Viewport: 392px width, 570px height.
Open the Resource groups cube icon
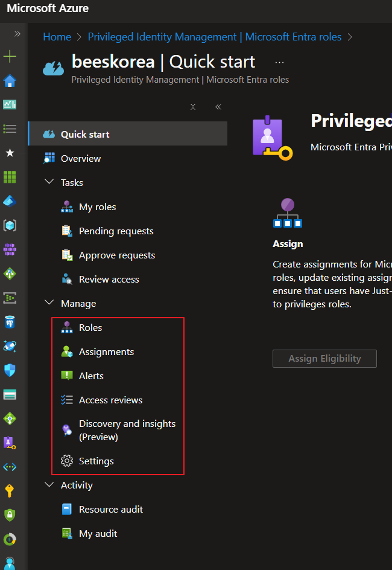coord(10,225)
